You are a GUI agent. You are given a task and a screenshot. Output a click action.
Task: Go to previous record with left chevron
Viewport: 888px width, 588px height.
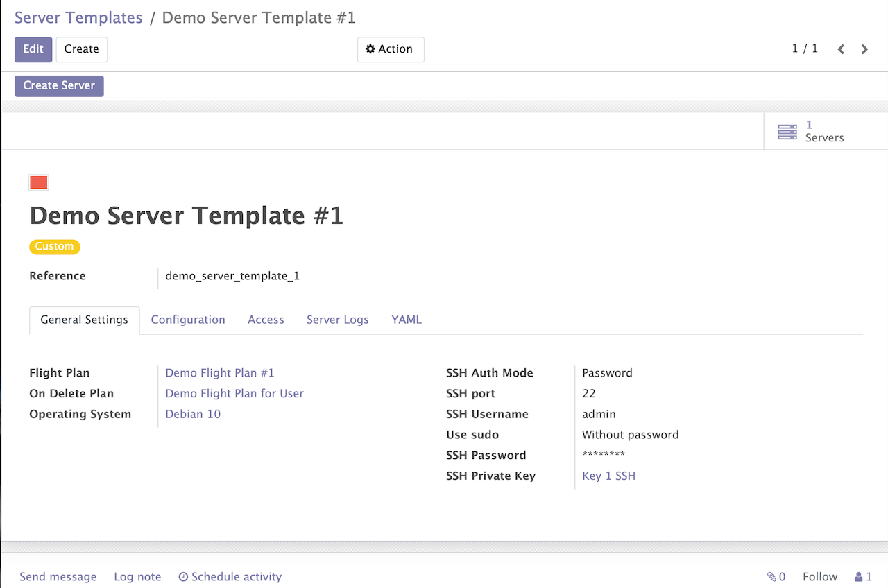pos(841,49)
